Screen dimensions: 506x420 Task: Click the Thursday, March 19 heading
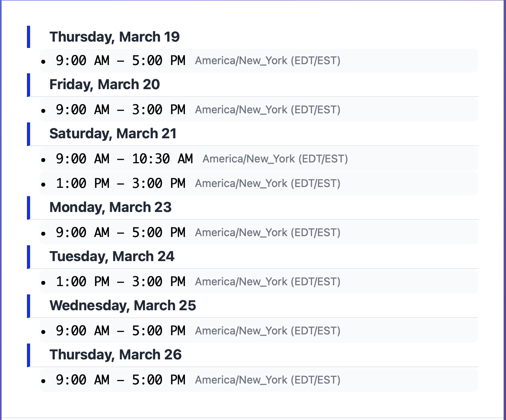point(114,37)
